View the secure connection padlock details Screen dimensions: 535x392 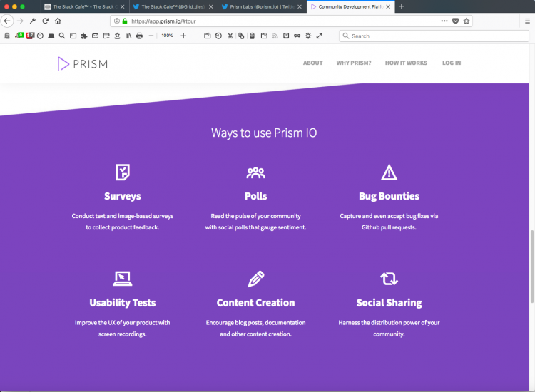[x=125, y=21]
